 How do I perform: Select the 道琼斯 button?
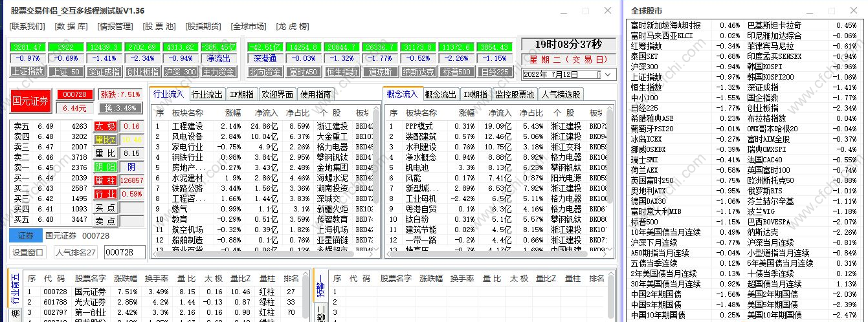[x=379, y=72]
